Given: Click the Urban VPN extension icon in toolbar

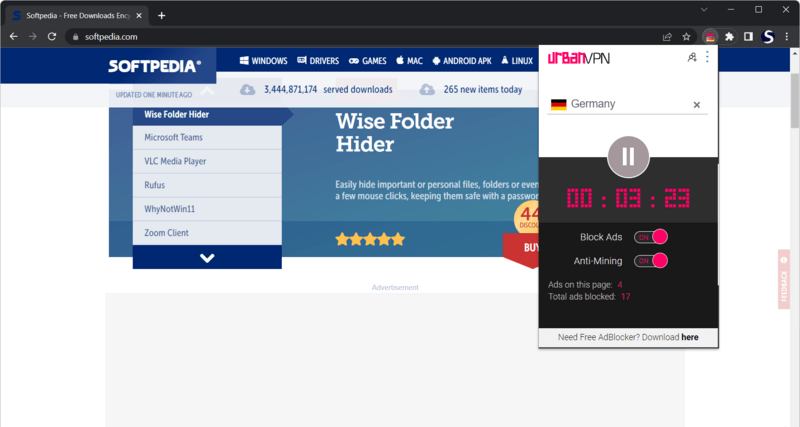Looking at the screenshot, I should click(x=710, y=37).
